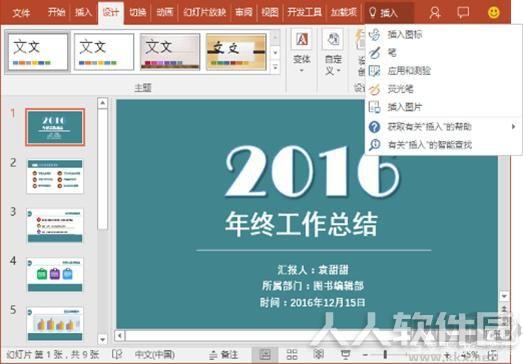The height and width of the screenshot is (364, 523).
Task: Open the 变体 dropdown arrow
Action: tap(302, 71)
